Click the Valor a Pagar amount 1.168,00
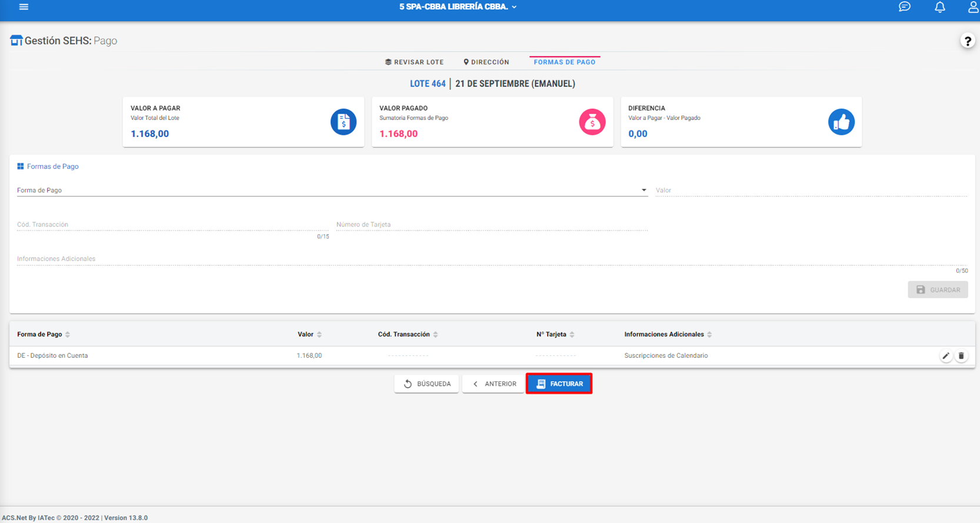 149,134
